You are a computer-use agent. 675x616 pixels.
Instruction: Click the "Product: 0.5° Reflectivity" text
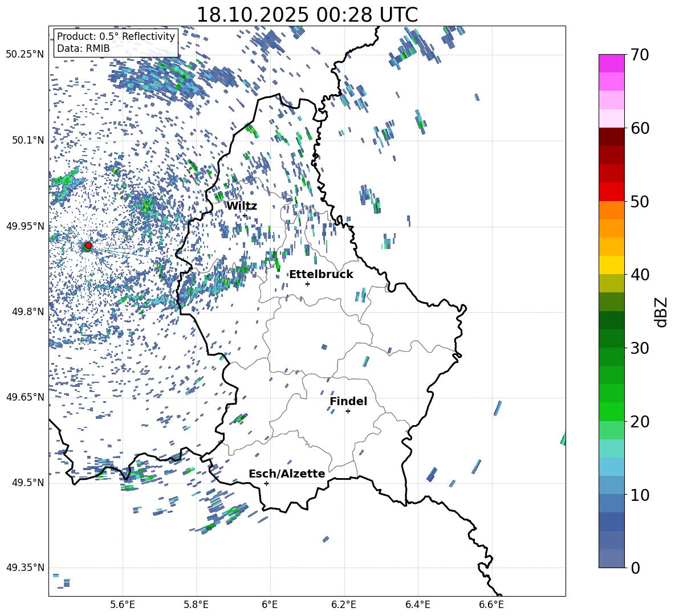(x=116, y=36)
